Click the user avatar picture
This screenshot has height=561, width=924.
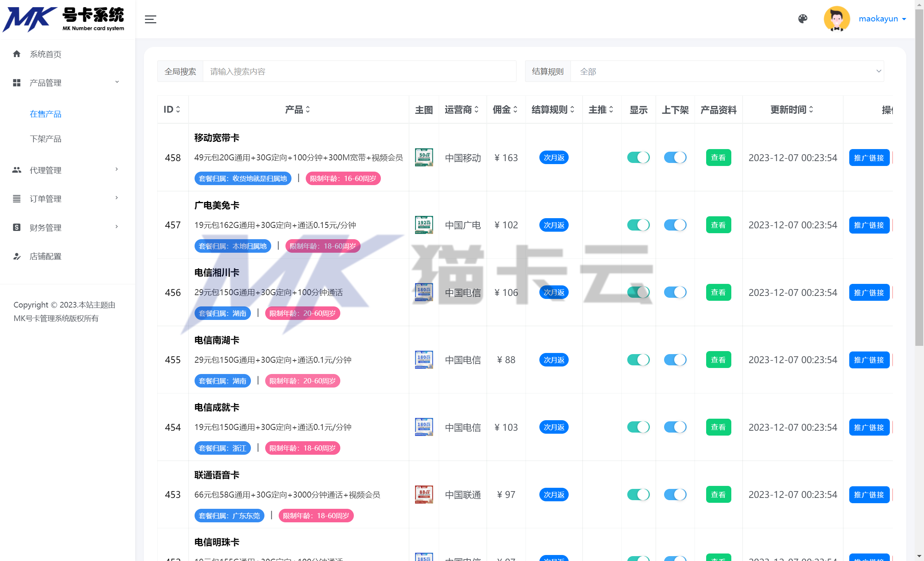click(x=837, y=19)
